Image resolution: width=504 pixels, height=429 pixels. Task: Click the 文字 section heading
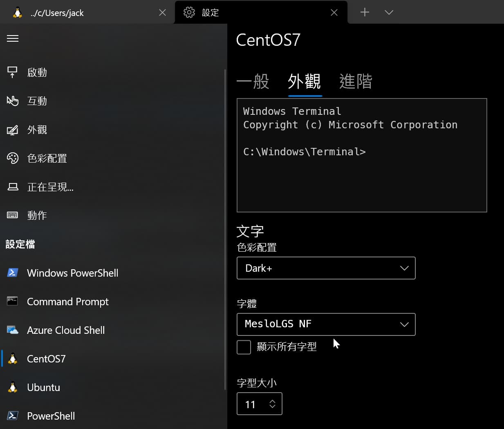point(250,231)
